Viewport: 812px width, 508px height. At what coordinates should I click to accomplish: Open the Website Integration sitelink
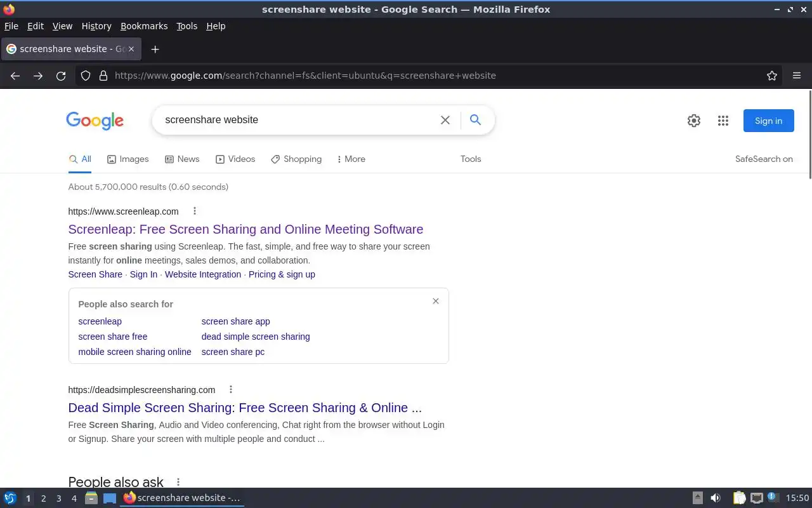(x=203, y=274)
